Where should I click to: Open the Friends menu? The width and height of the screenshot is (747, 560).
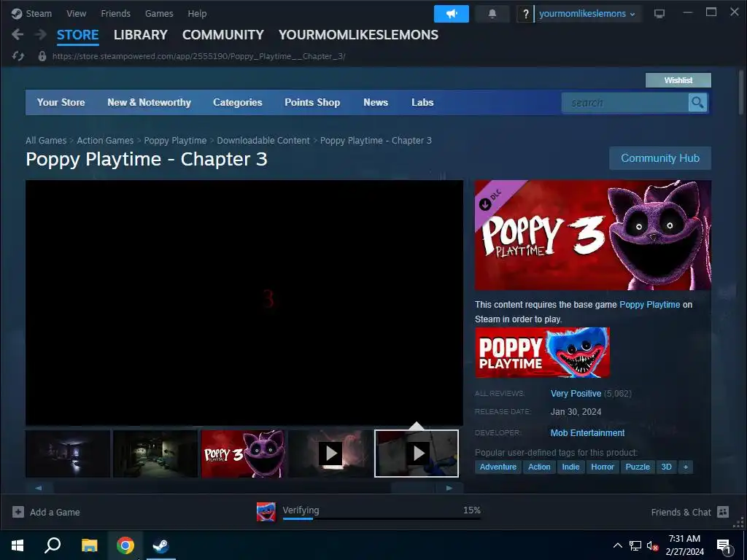point(115,14)
